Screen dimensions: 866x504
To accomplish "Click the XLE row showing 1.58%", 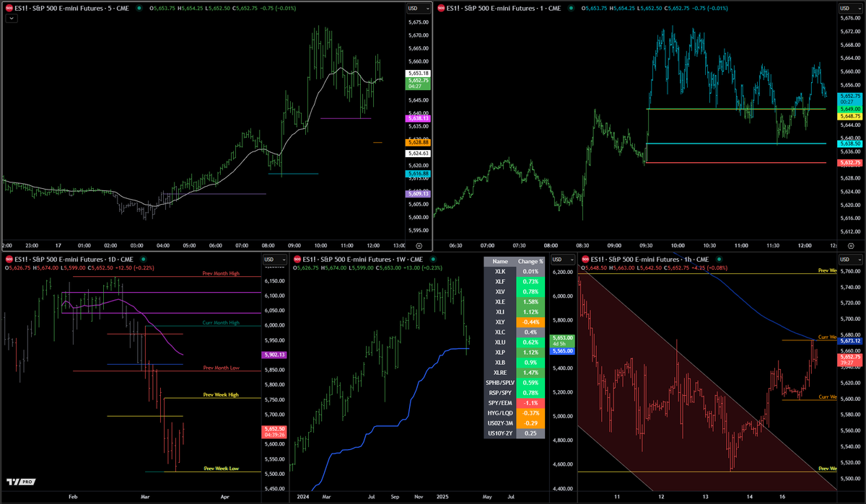I will [x=514, y=301].
